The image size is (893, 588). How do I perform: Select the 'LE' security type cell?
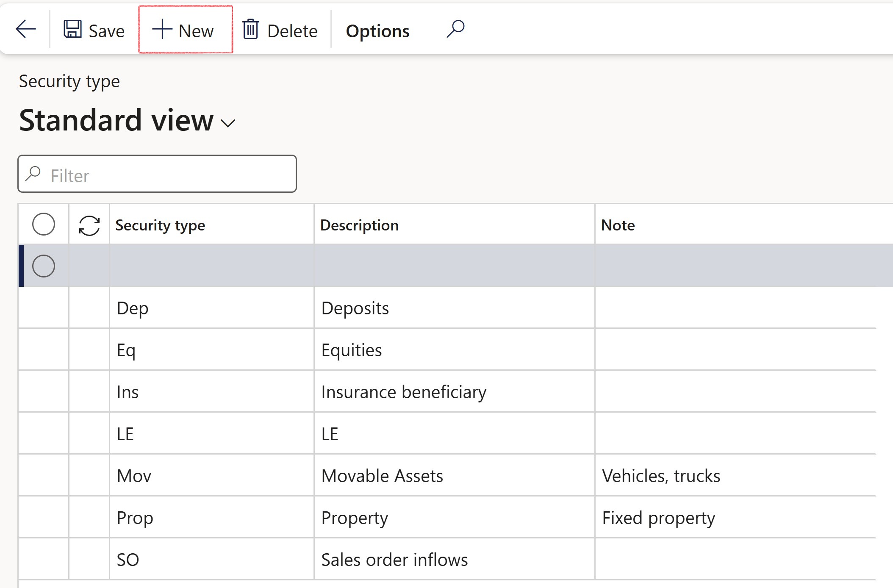(212, 433)
